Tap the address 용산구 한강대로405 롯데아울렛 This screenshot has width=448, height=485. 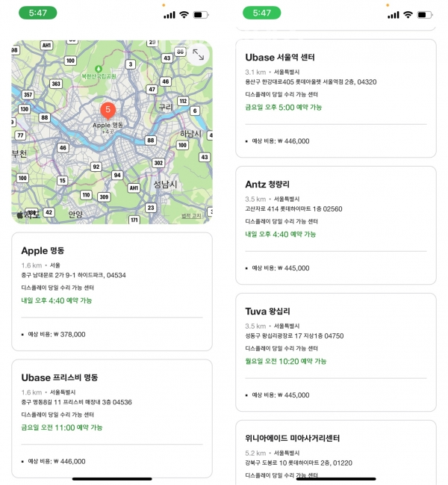point(311,82)
